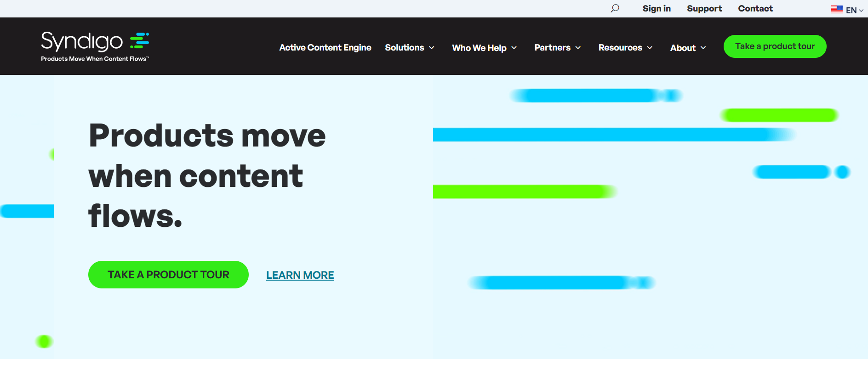868x372 pixels.
Task: Click the Syndigo wordmark logo
Action: tap(82, 41)
